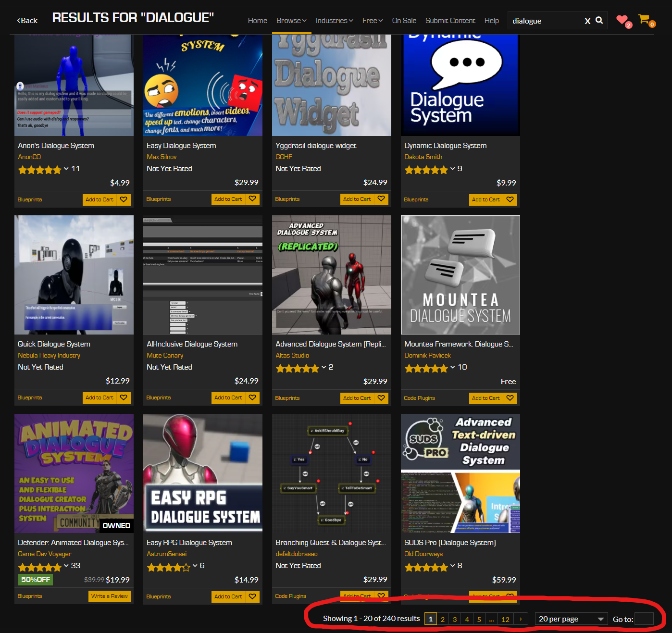Open the shopping cart icon
Screen dimensions: 672x633
tap(644, 20)
